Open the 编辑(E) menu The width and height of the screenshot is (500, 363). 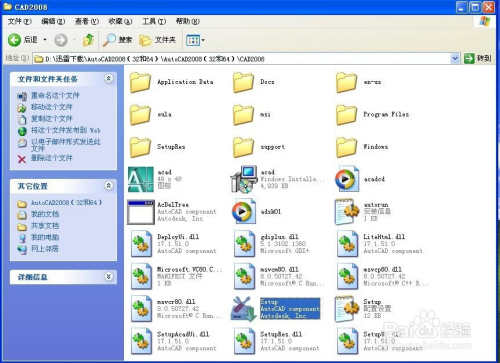(53, 22)
